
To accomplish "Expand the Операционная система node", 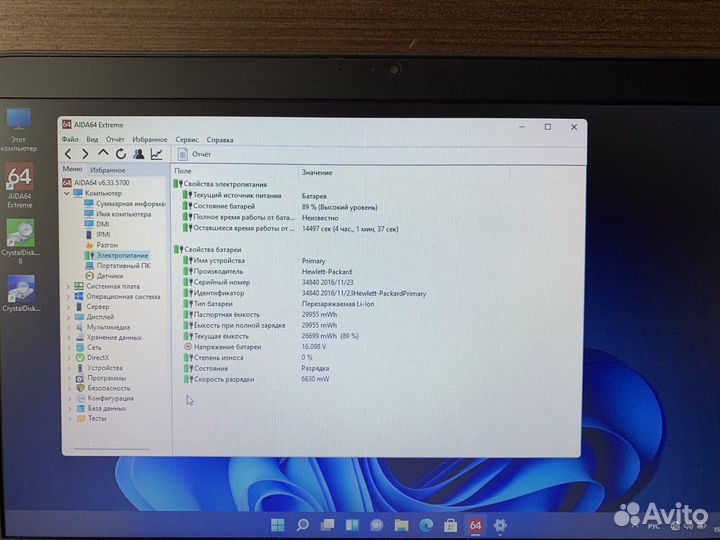I will (68, 297).
